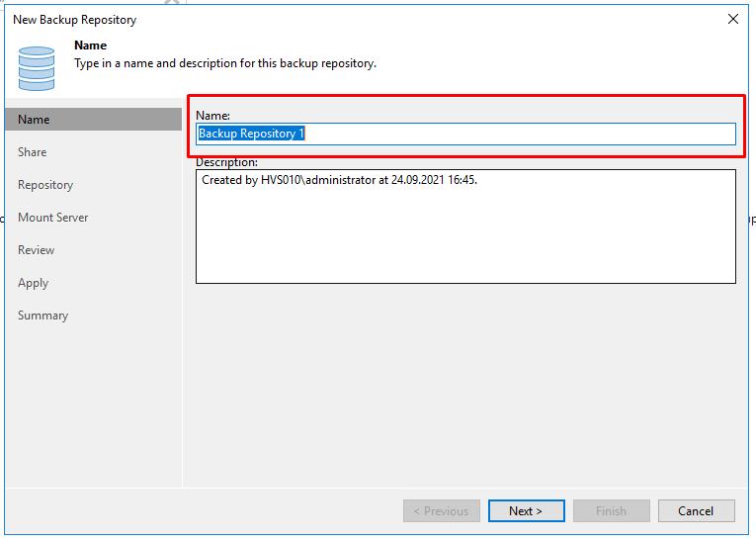756x542 pixels.
Task: Click the 'Type in a name and description' instruction text
Action: tap(225, 63)
